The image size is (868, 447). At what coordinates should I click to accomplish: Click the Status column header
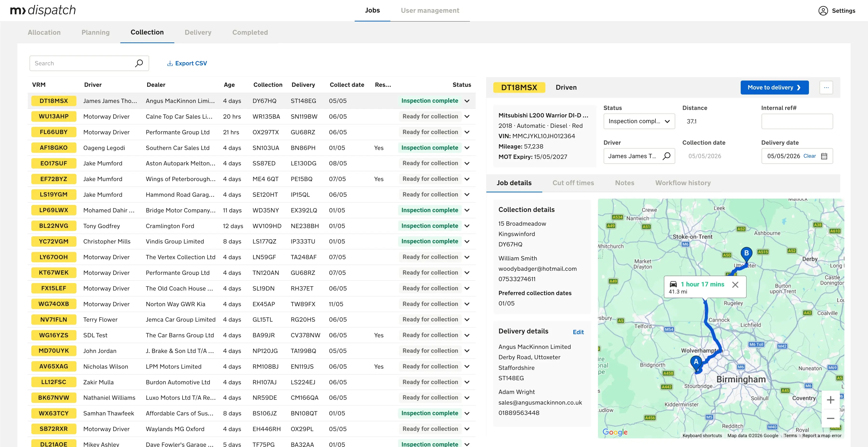click(x=462, y=85)
